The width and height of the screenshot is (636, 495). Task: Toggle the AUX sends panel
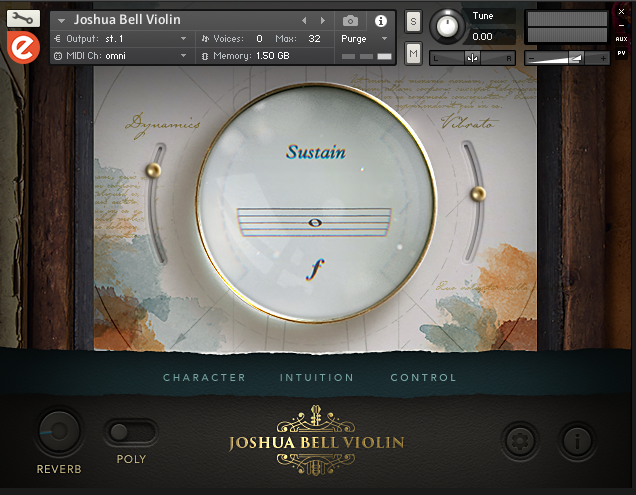(x=621, y=39)
